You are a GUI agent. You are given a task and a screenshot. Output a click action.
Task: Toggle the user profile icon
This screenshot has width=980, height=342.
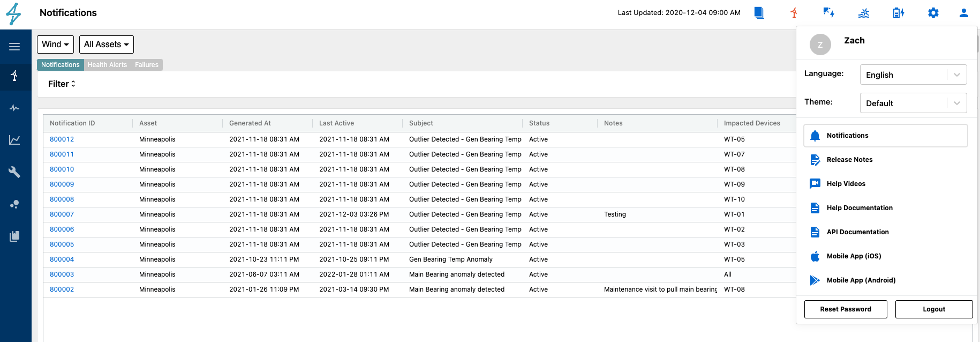[964, 13]
